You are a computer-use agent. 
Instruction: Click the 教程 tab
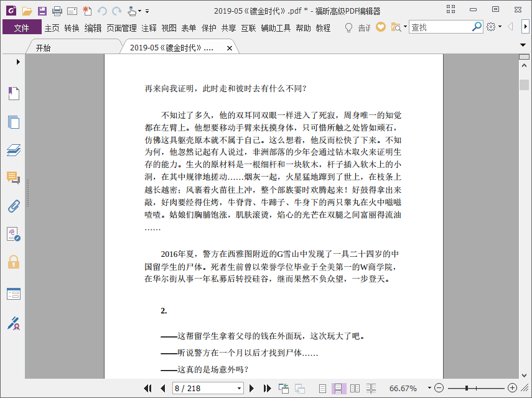323,28
